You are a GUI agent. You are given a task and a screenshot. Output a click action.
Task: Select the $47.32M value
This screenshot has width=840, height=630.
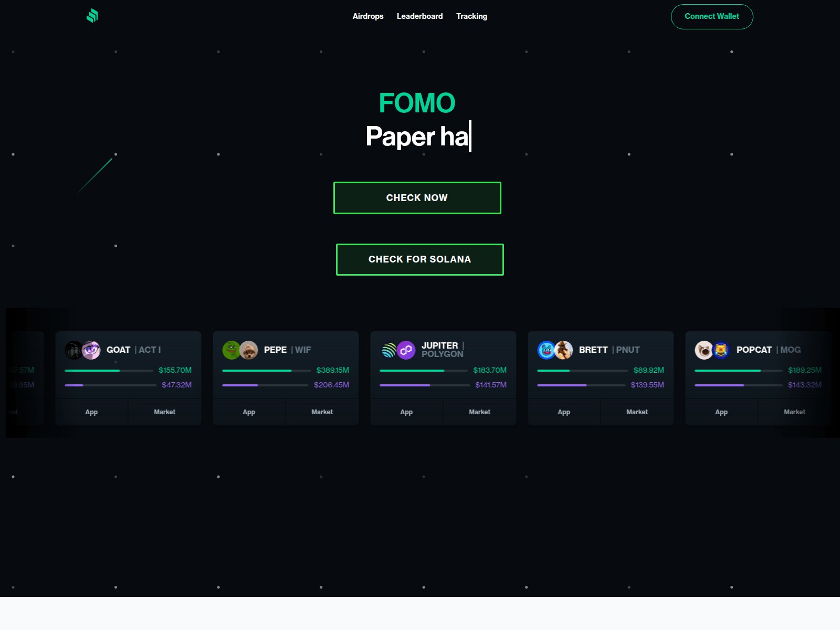click(177, 385)
